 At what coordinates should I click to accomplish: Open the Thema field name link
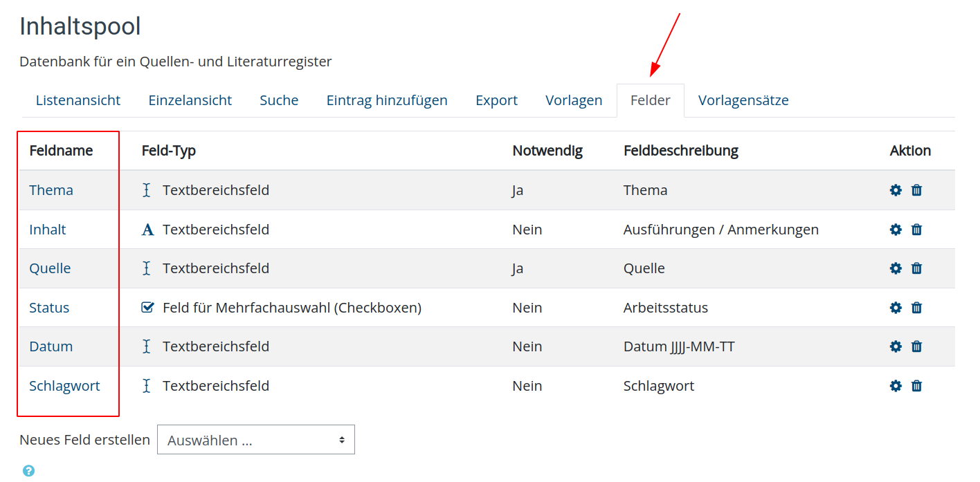pos(51,190)
